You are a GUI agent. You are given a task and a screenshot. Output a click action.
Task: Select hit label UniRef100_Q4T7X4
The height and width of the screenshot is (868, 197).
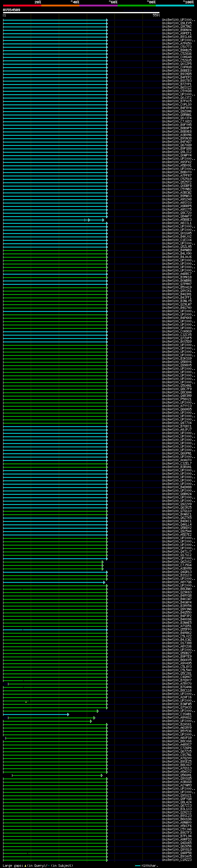click(176, 423)
